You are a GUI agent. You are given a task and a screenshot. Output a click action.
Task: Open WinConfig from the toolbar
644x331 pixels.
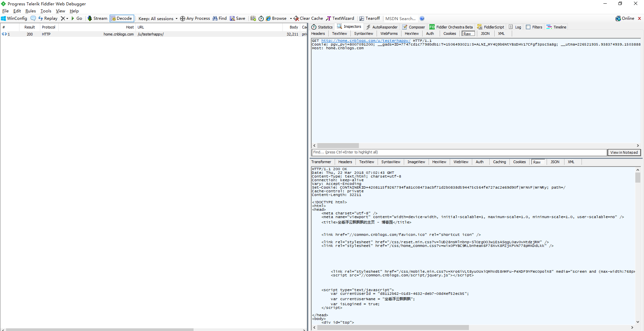pos(14,18)
